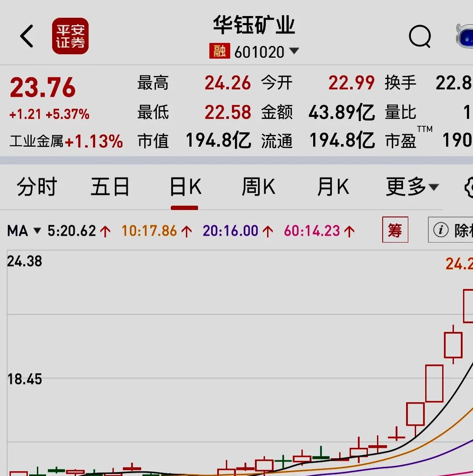This screenshot has height=476, width=473.
Task: Open the 更多 chart period dropdown
Action: tap(412, 187)
